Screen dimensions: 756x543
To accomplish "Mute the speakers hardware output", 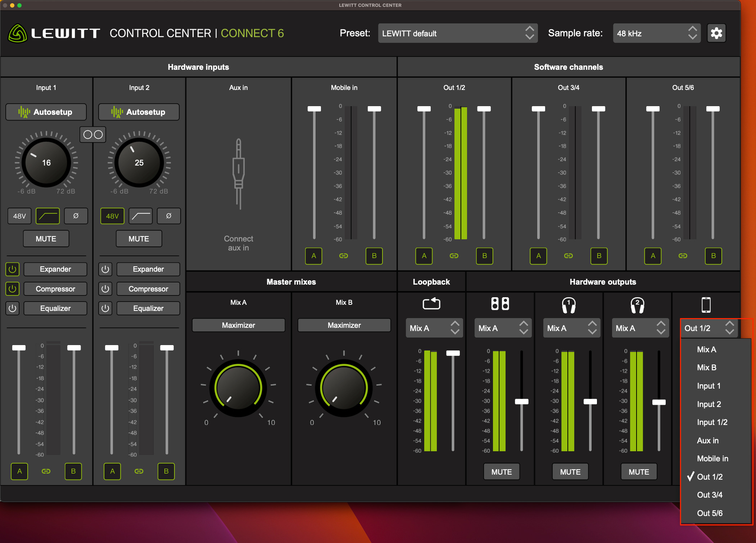I will coord(502,472).
